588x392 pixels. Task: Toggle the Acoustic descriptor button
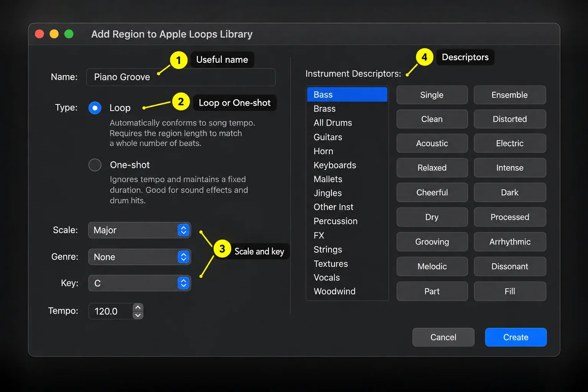432,143
